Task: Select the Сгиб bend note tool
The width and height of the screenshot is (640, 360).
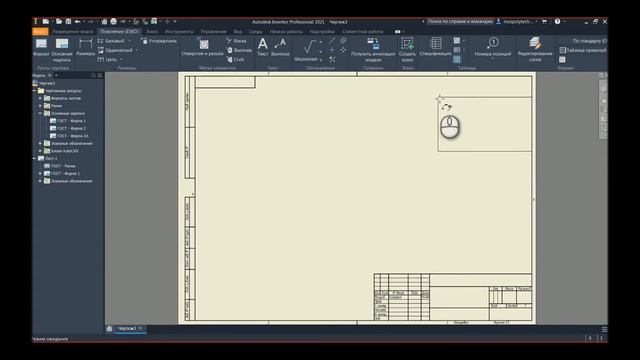Action: 236,59
